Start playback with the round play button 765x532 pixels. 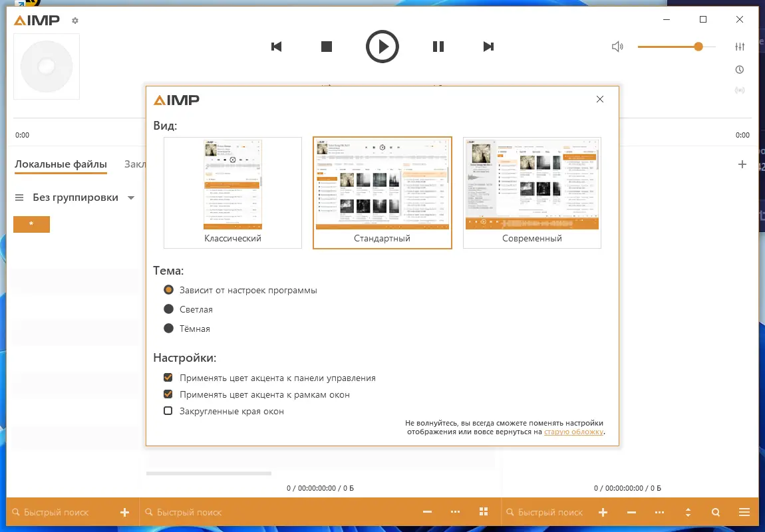tap(382, 47)
